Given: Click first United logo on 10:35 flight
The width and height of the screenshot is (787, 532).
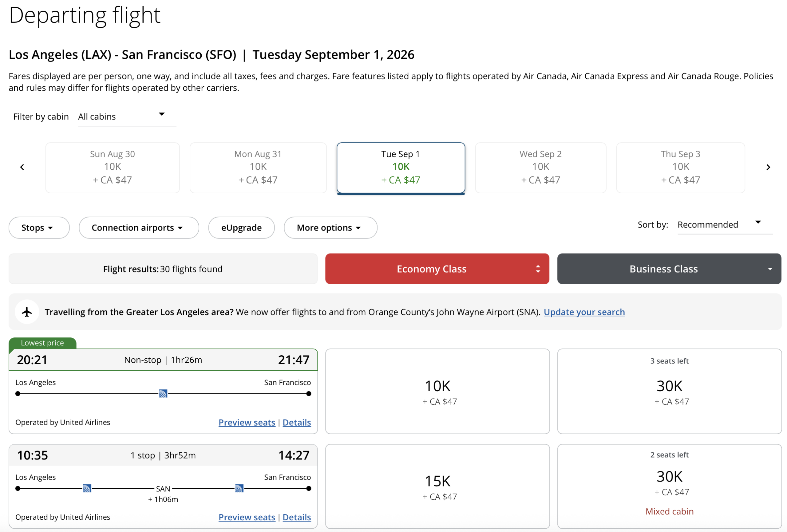Looking at the screenshot, I should (x=87, y=488).
